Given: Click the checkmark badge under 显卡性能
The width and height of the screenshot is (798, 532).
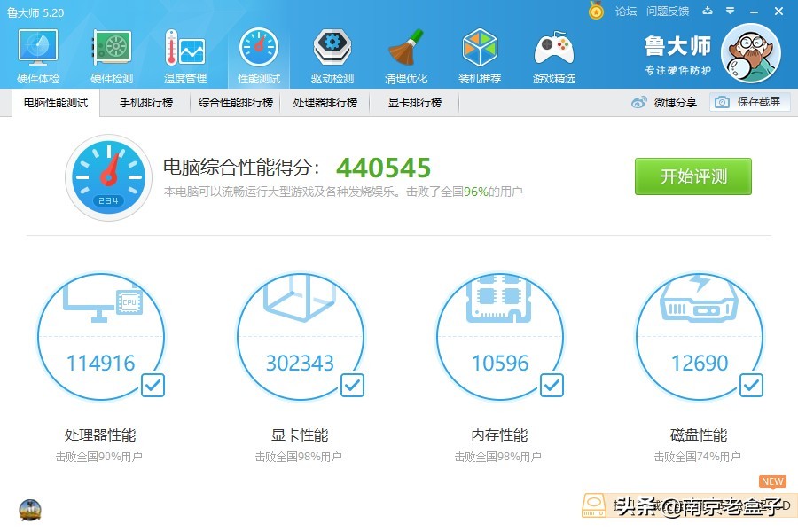Looking at the screenshot, I should coord(352,385).
